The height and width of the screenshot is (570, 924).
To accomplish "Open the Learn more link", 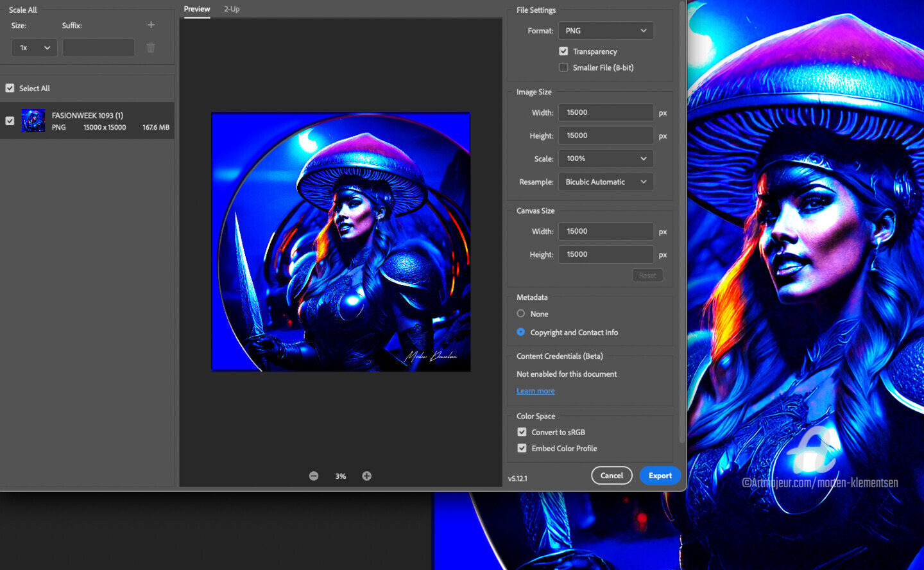I will [x=535, y=391].
